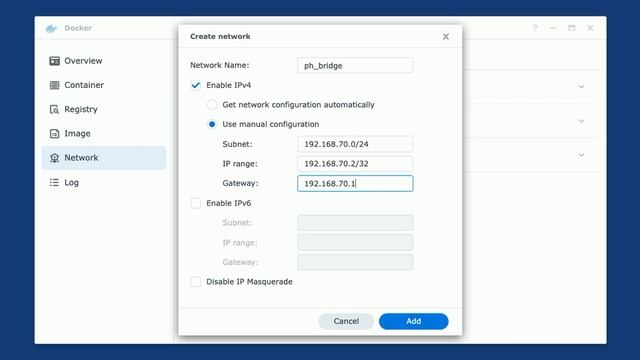Check the Enable IPv6 checkbox

pyautogui.click(x=196, y=203)
